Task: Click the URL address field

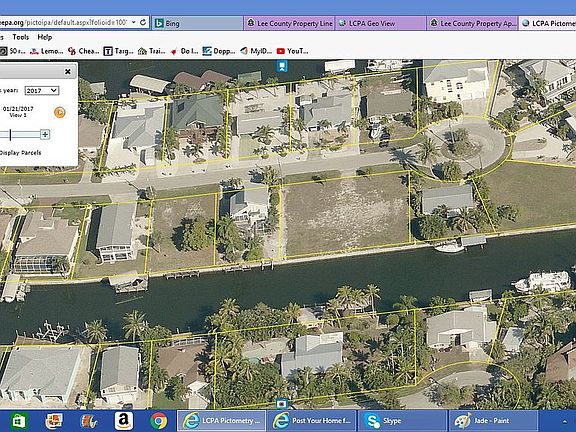Action: pyautogui.click(x=64, y=23)
